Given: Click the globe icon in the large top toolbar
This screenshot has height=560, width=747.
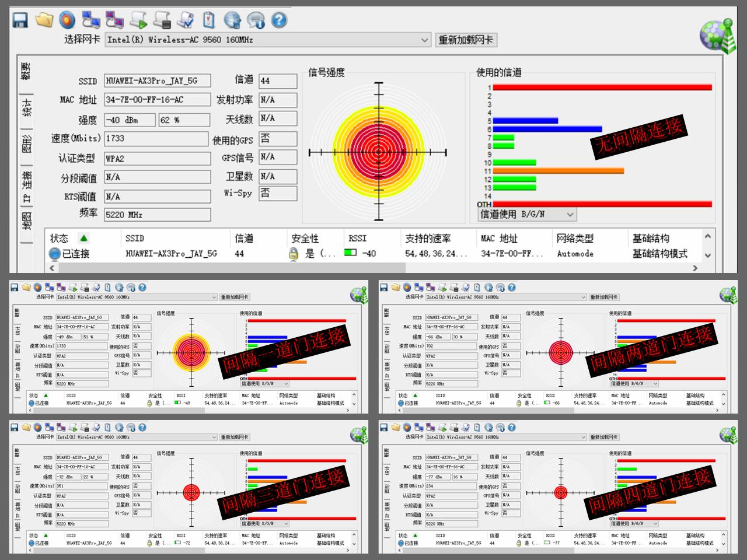Looking at the screenshot, I should pyautogui.click(x=232, y=20).
